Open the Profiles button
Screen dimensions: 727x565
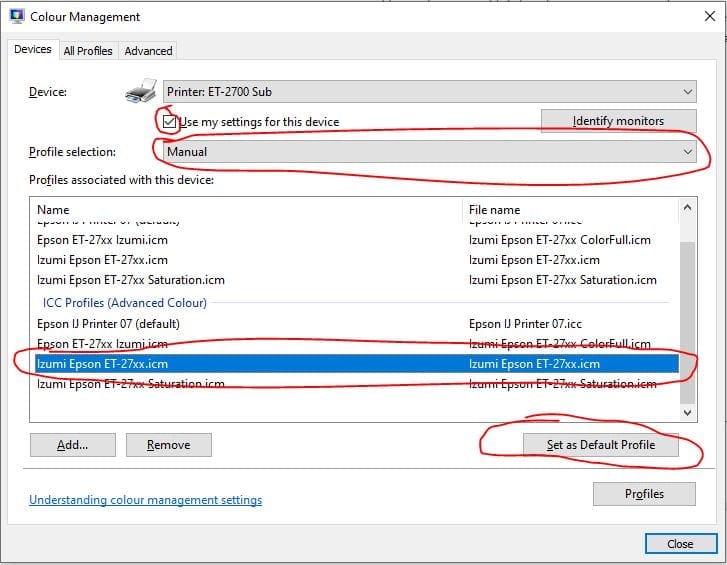click(644, 494)
